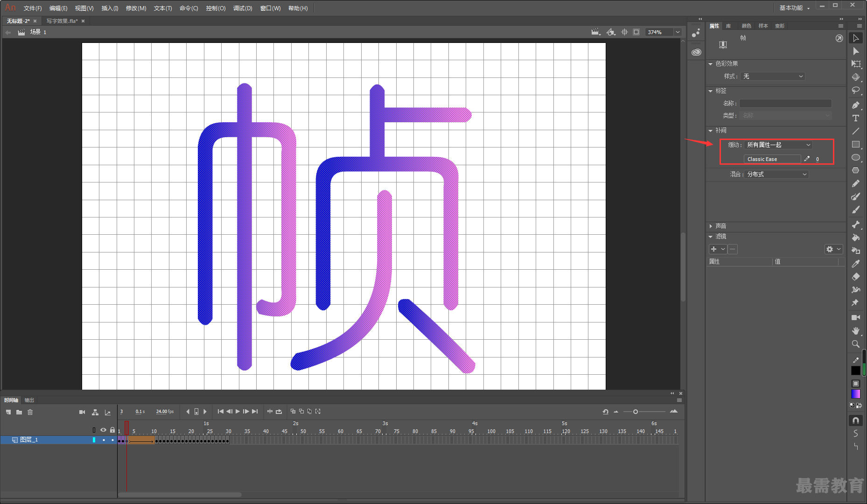Toggle clip content outside stage
The image size is (867, 504).
636,32
